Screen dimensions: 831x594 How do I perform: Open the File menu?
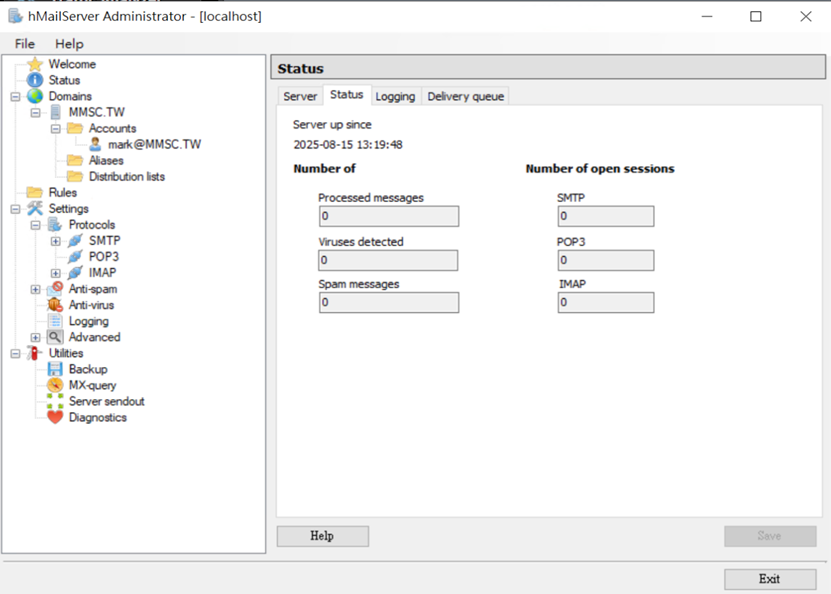click(x=24, y=43)
